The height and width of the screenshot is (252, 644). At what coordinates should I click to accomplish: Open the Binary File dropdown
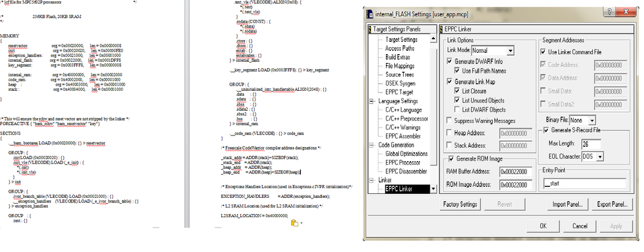click(x=592, y=121)
